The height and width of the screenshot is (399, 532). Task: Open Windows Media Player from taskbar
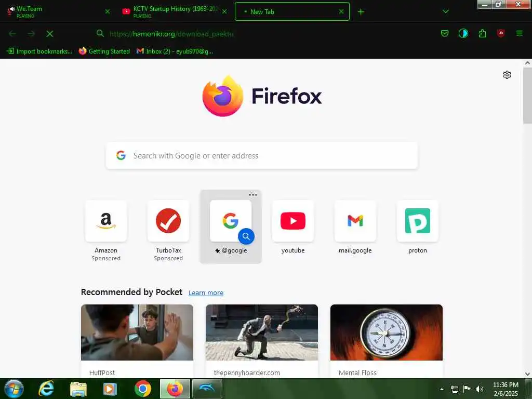110,389
